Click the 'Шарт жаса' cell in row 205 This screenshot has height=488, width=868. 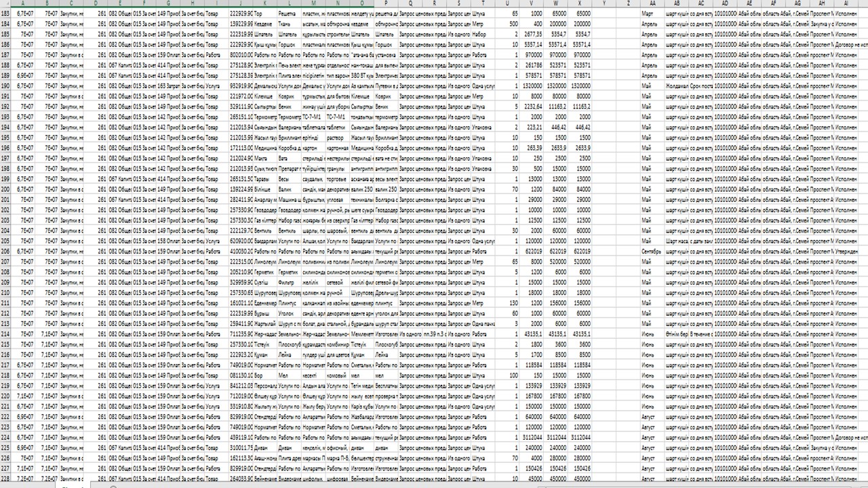coord(676,241)
